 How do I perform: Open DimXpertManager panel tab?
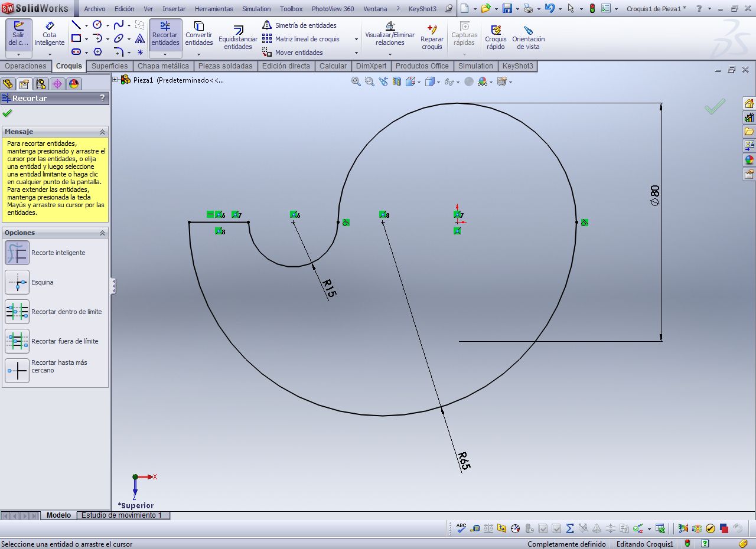click(57, 84)
